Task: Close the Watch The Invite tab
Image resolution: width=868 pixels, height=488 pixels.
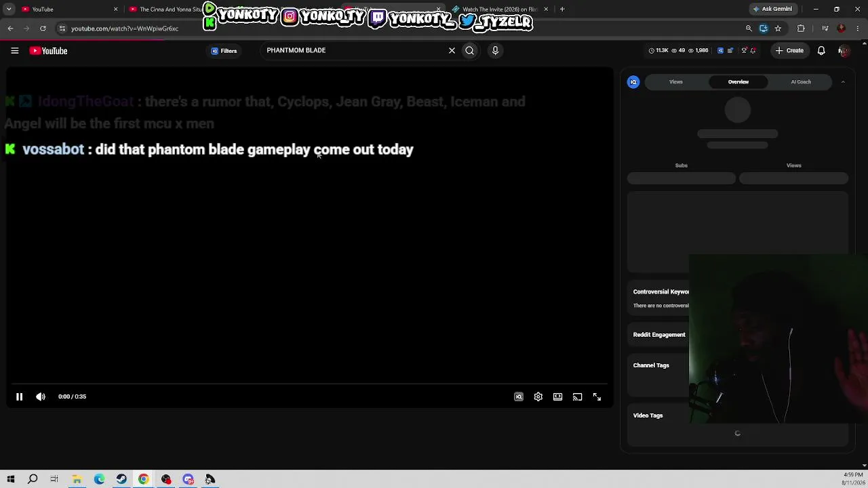Action: click(x=546, y=9)
